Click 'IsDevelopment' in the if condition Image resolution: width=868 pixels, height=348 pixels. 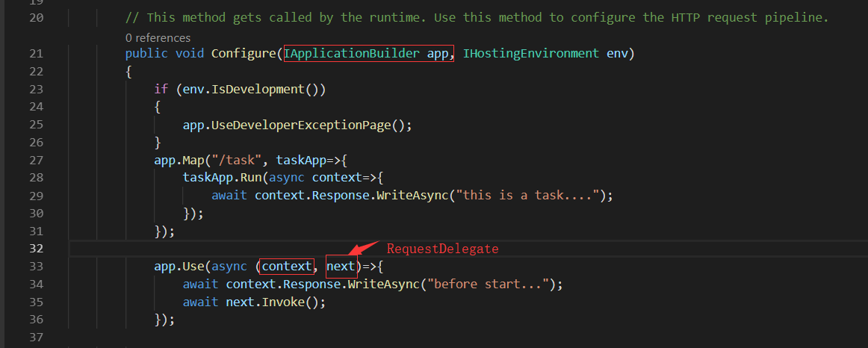pyautogui.click(x=258, y=89)
